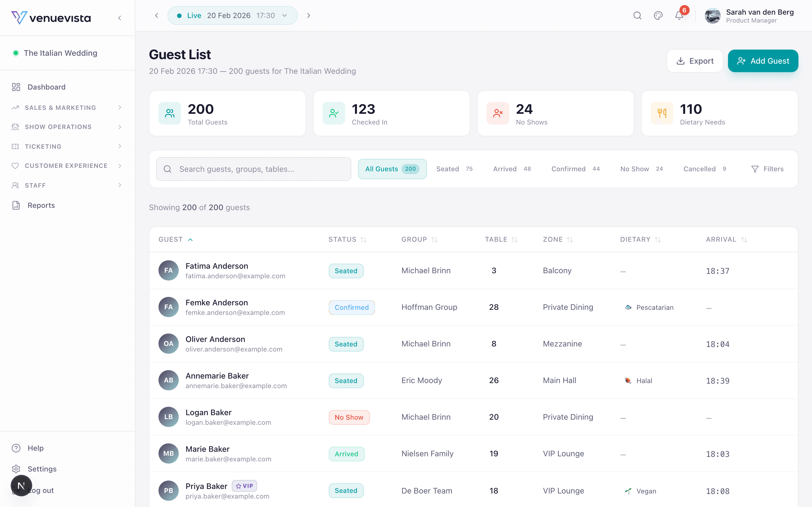The width and height of the screenshot is (812, 507).
Task: Click the guest search input field
Action: (x=253, y=169)
